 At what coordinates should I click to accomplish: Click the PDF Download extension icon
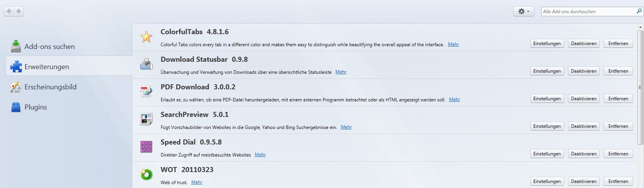pyautogui.click(x=146, y=92)
